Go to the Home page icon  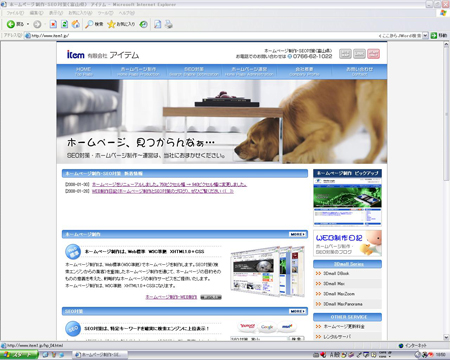coord(76,24)
